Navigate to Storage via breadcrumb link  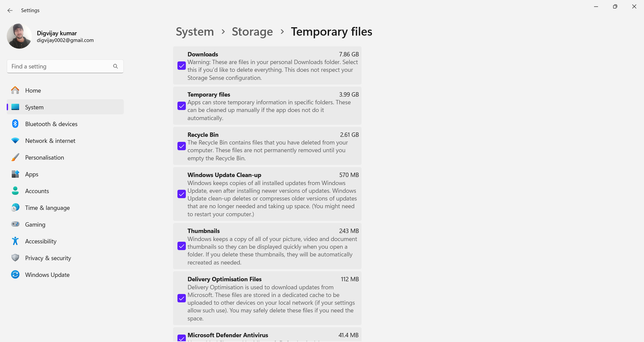point(252,32)
